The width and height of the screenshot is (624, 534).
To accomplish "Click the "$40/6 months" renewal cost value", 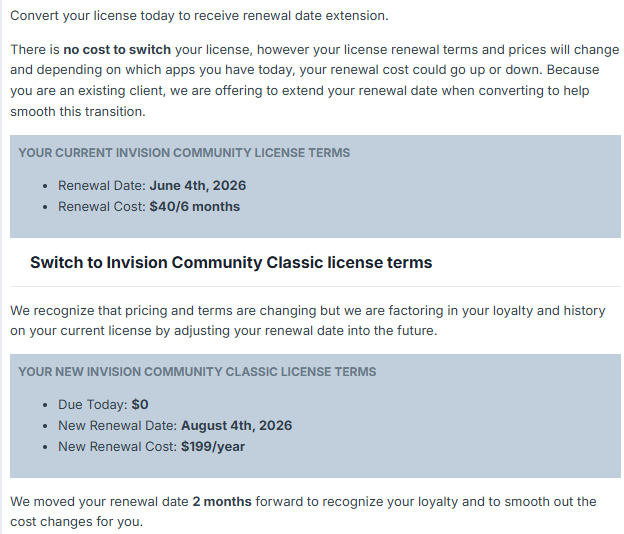I will (194, 207).
